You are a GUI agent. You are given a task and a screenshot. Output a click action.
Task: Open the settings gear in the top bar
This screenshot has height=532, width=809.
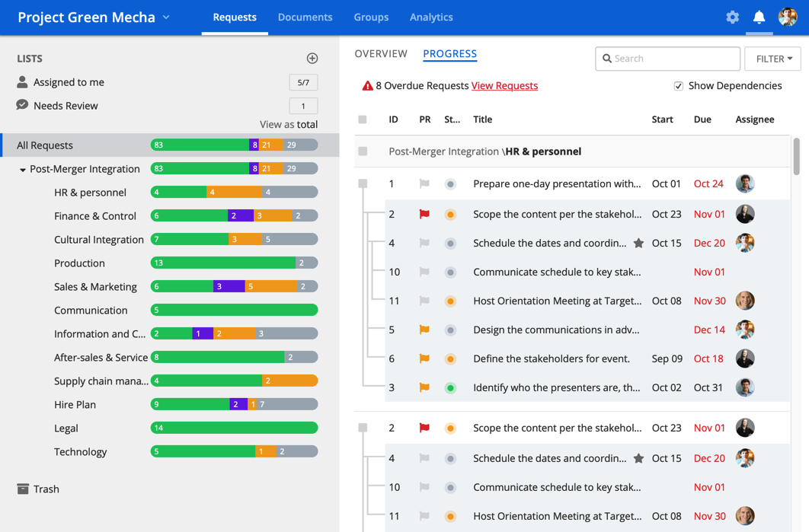tap(732, 17)
